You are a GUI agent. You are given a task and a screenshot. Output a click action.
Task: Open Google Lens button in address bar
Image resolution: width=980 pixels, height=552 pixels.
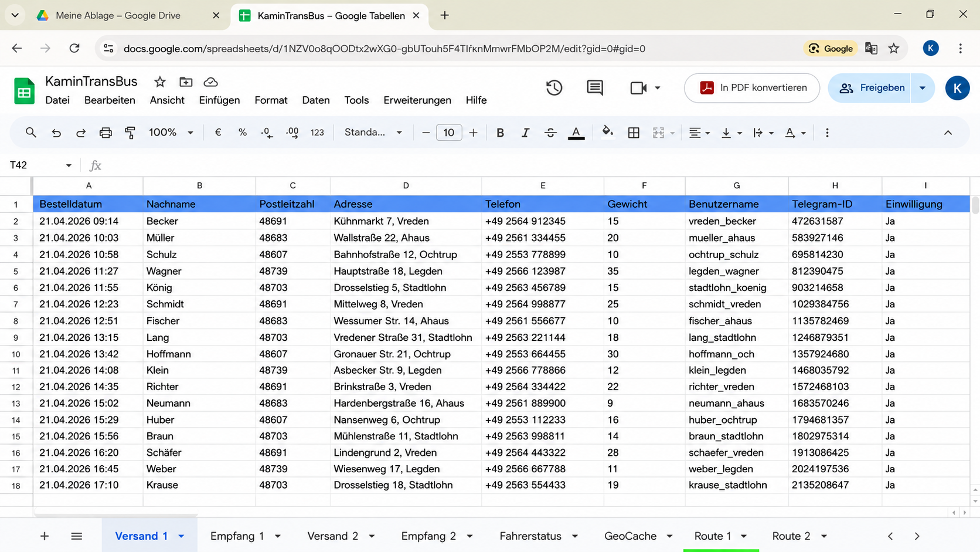tap(831, 49)
